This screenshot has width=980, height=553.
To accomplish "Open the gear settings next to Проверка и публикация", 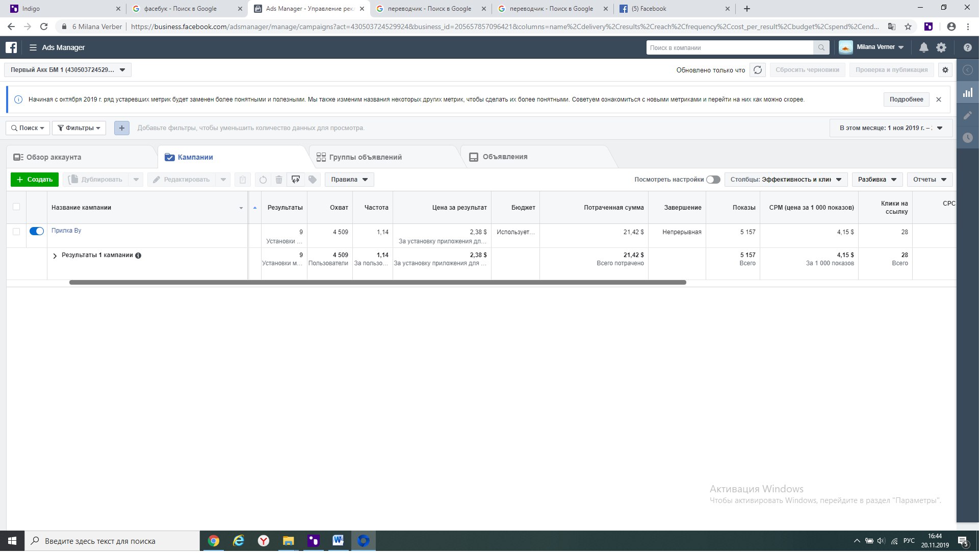I will click(946, 70).
